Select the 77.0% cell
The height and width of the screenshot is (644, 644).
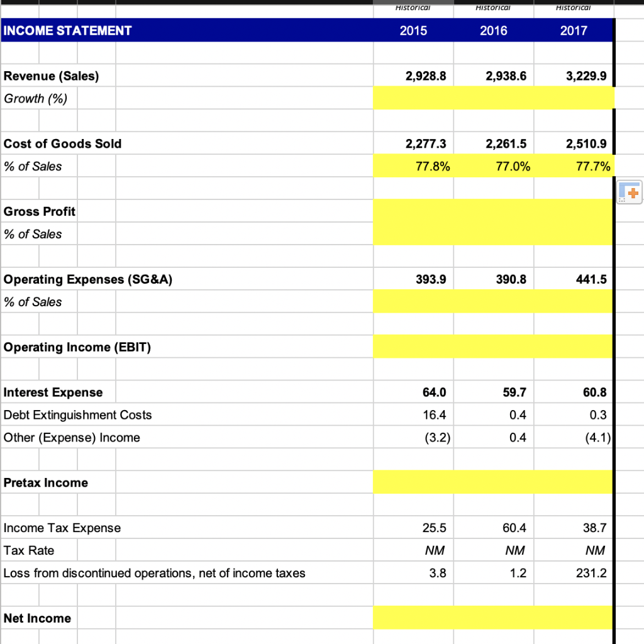[494, 166]
